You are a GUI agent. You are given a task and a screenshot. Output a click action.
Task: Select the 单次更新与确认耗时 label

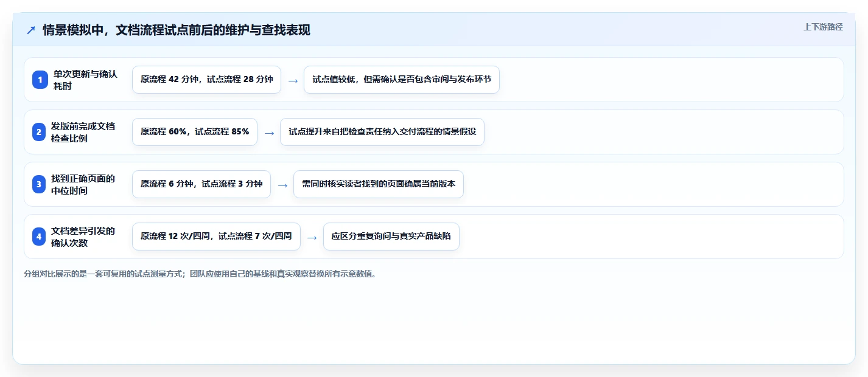click(x=85, y=80)
